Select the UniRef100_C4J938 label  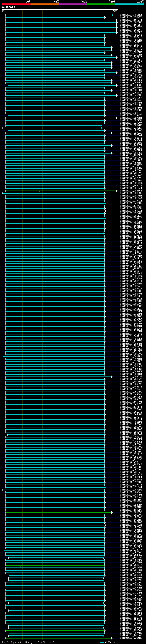(x=131, y=85)
